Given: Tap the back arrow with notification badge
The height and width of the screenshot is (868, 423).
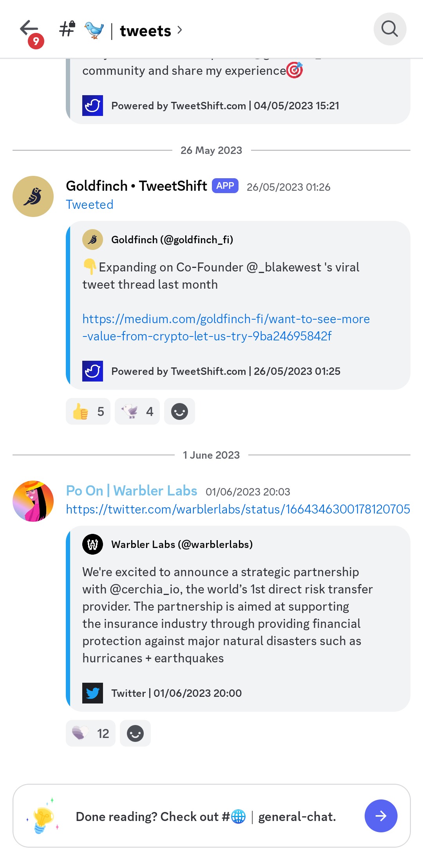Looking at the screenshot, I should (30, 30).
